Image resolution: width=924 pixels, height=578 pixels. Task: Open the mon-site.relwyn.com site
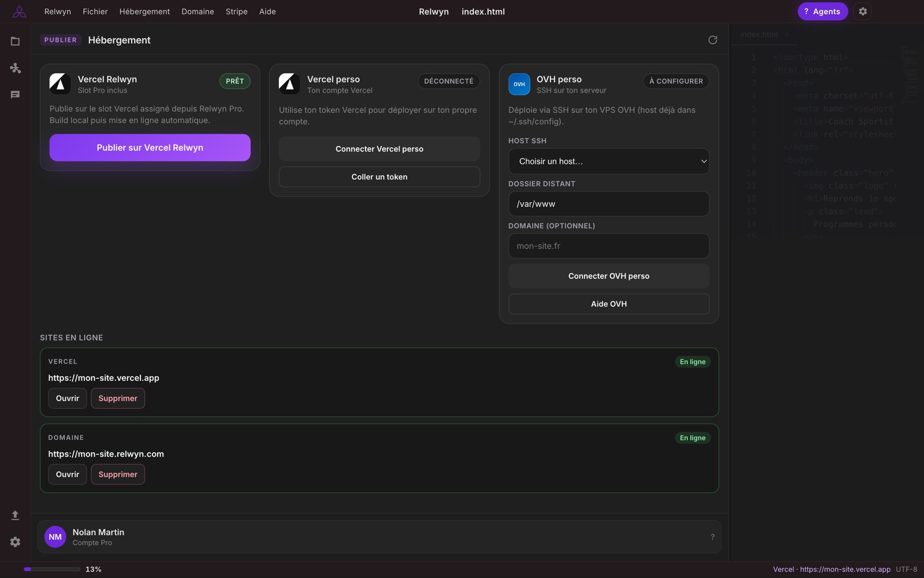click(x=68, y=475)
